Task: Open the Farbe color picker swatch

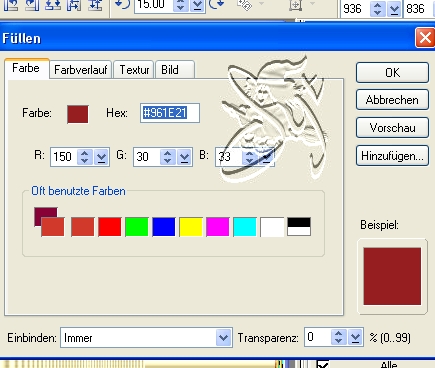Action: (78, 114)
